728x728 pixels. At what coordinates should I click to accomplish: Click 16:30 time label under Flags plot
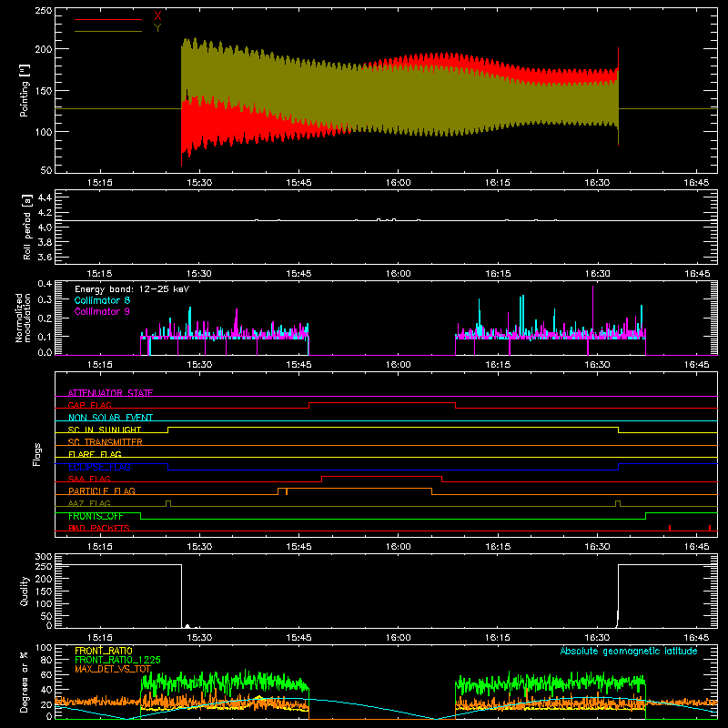point(597,547)
